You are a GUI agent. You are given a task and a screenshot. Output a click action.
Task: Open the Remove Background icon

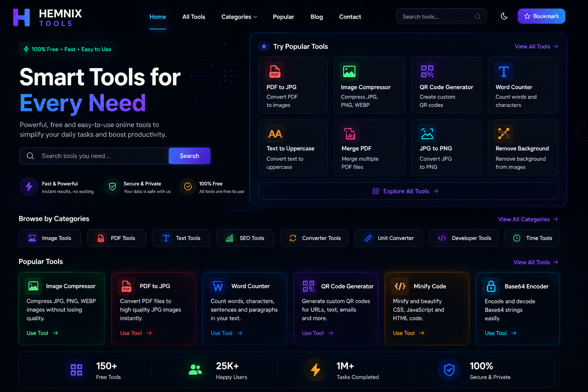tap(503, 134)
